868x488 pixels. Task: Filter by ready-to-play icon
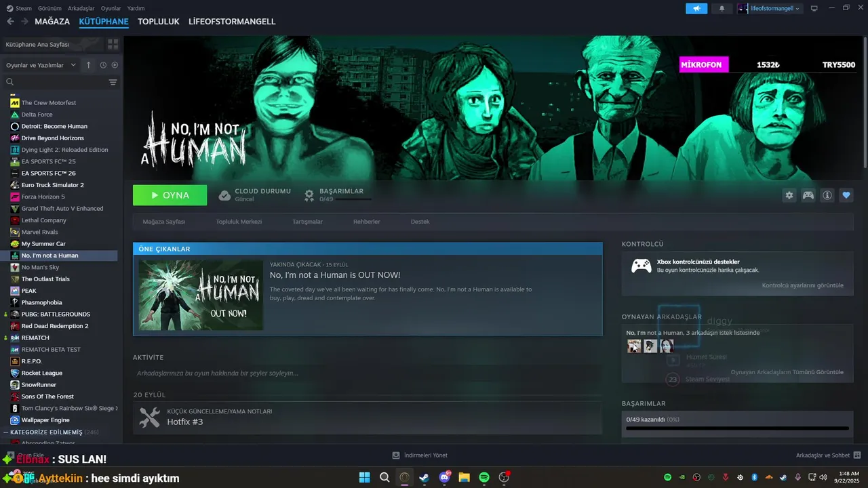point(115,65)
